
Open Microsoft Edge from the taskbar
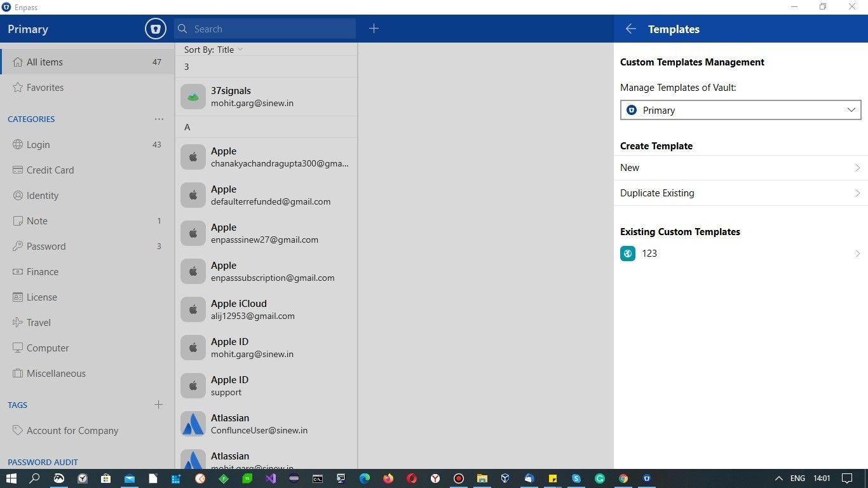pyautogui.click(x=365, y=478)
